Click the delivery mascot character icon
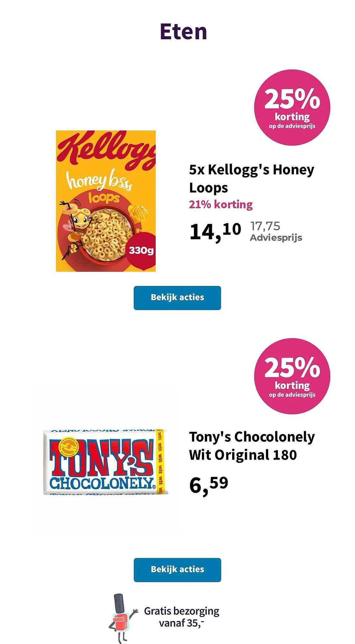The height and width of the screenshot is (644, 355). (122, 618)
